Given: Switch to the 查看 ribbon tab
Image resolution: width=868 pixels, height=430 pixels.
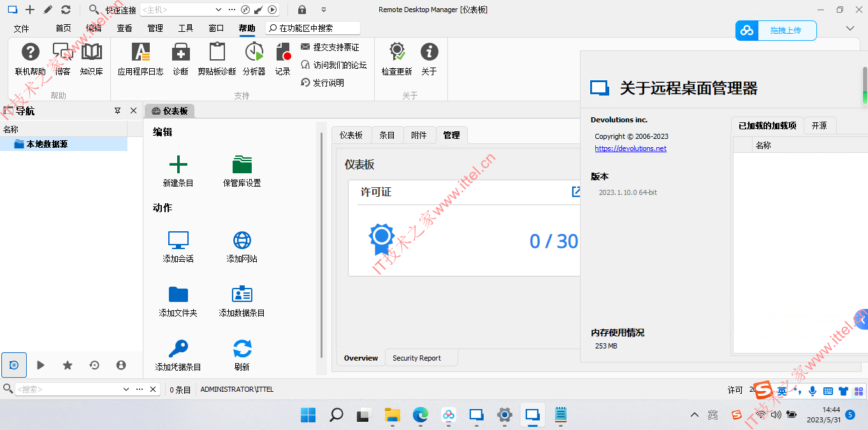Looking at the screenshot, I should point(124,28).
